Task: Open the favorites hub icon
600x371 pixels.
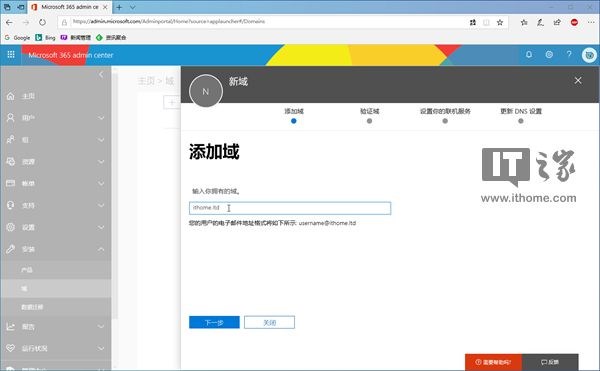Action: pyautogui.click(x=524, y=23)
